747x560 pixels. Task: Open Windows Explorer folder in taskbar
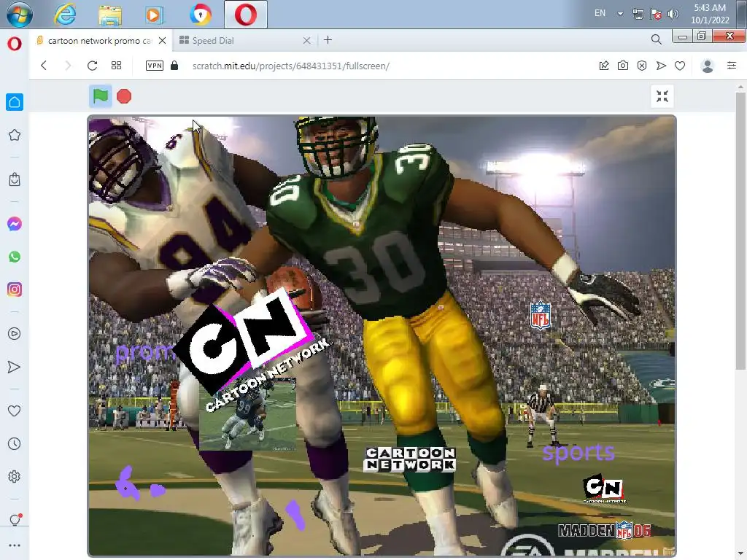(x=110, y=15)
